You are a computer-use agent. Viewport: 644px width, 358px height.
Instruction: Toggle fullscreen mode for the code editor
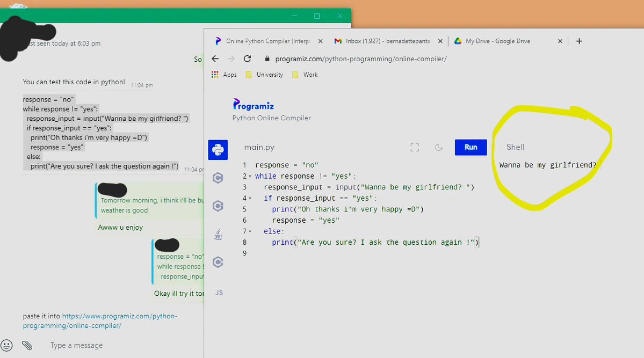[x=415, y=147]
